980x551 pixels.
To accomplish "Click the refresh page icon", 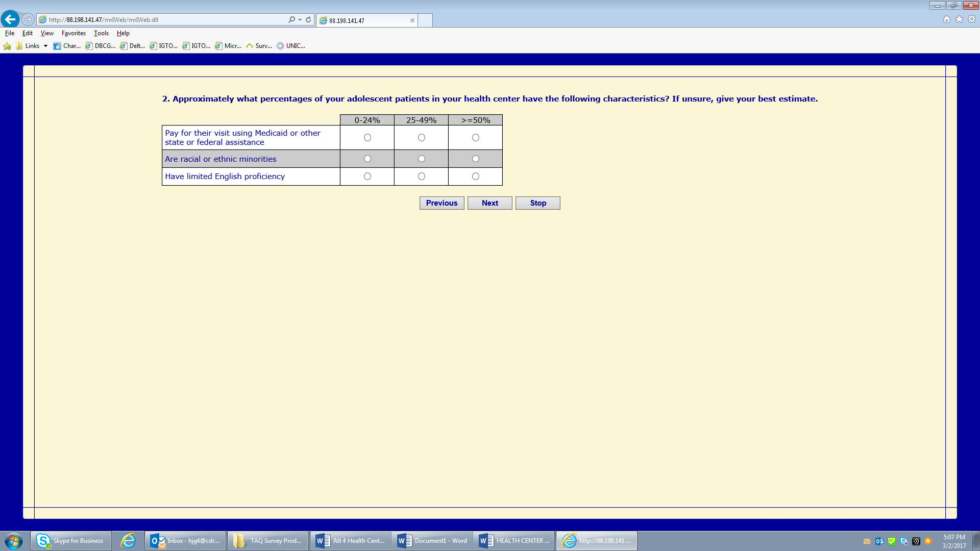I will click(308, 19).
